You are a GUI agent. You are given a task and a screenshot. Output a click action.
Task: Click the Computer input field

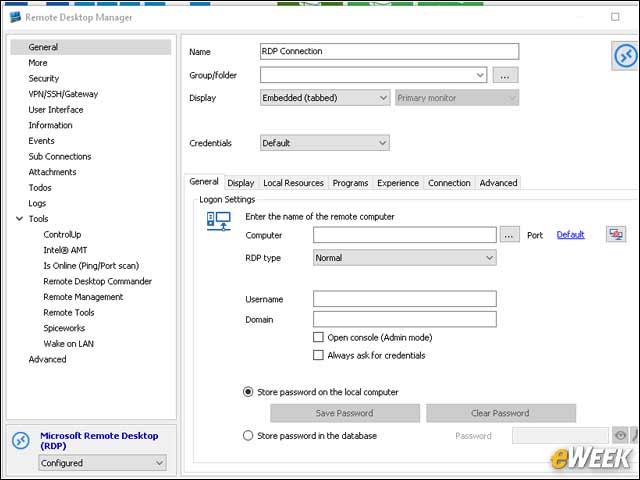[405, 235]
